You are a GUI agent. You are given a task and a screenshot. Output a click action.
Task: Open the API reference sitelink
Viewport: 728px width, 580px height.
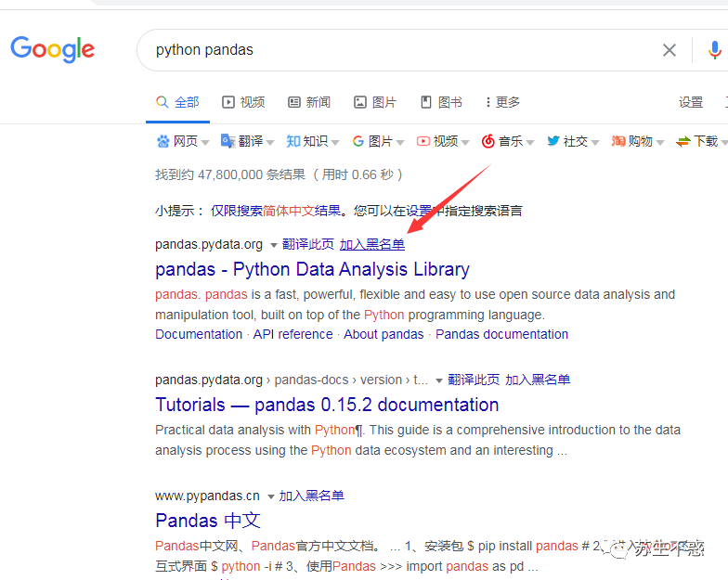[x=293, y=334]
